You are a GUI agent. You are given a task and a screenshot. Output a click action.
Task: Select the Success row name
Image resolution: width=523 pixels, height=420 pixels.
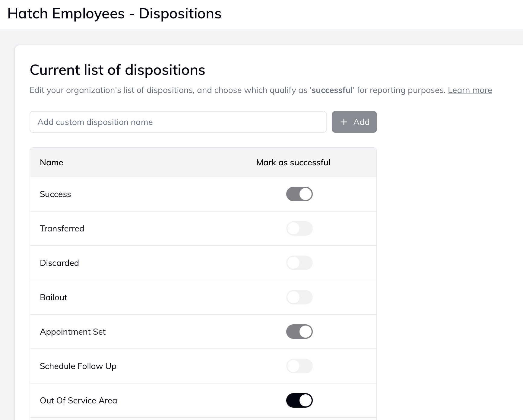click(55, 194)
